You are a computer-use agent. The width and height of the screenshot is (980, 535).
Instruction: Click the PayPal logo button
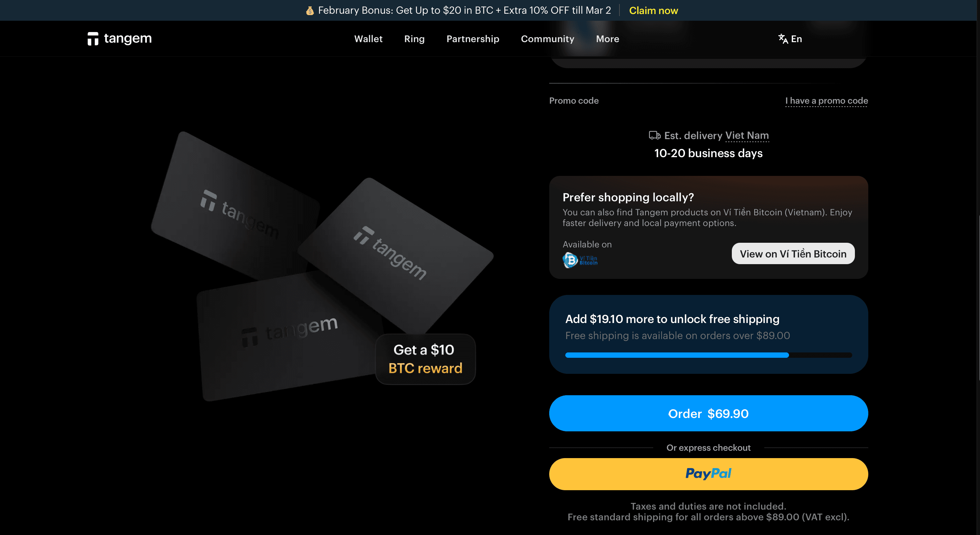point(708,474)
